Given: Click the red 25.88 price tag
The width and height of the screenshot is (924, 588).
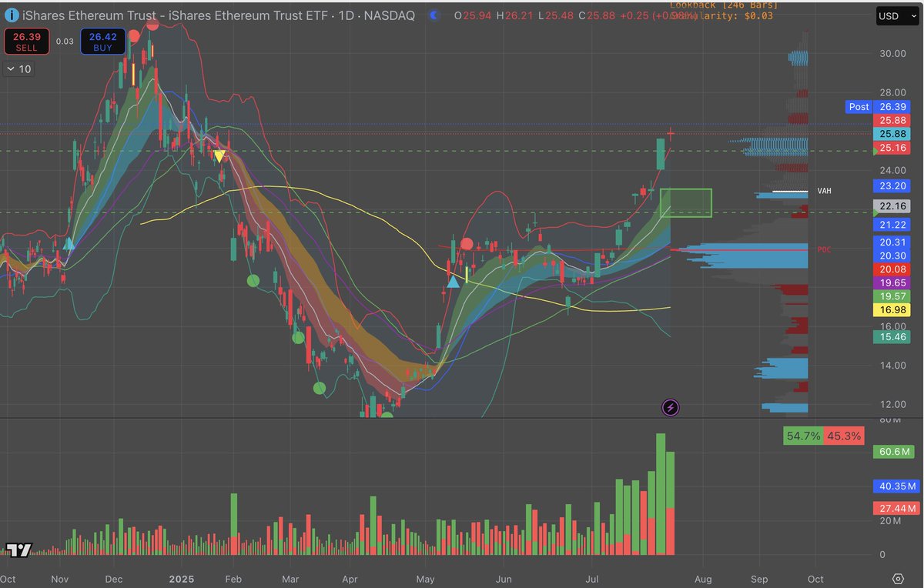Looking at the screenshot, I should (892, 121).
